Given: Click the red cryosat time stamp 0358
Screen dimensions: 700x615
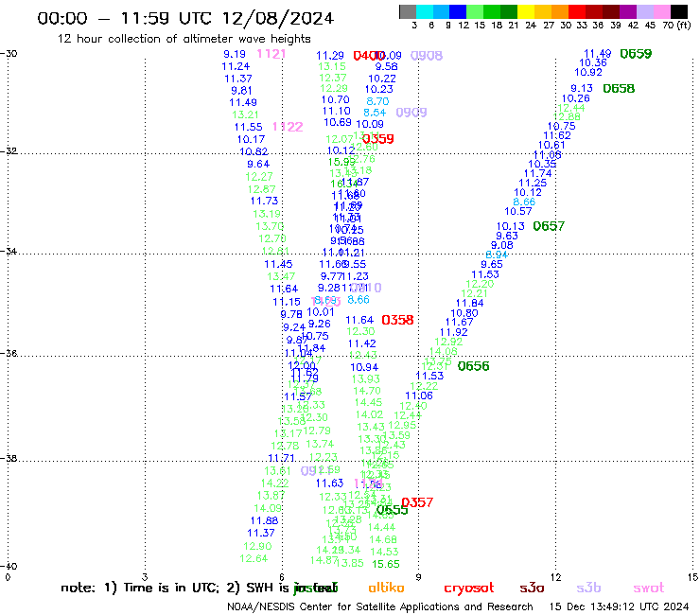Looking at the screenshot, I should [397, 320].
